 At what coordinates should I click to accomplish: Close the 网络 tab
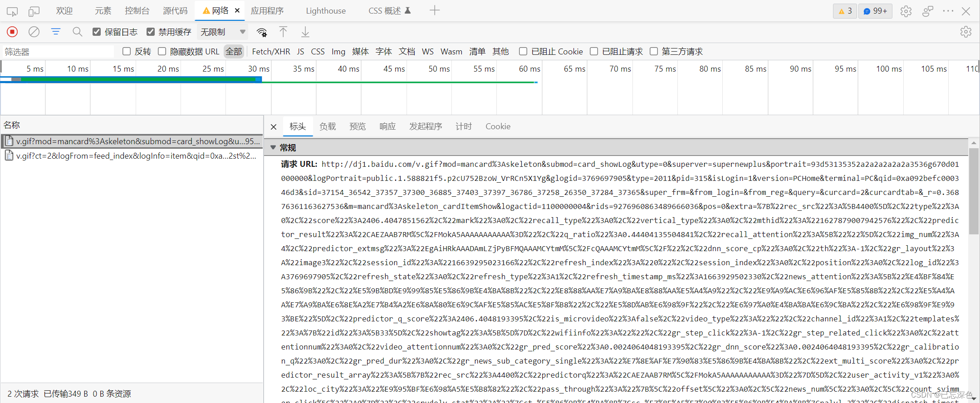[x=237, y=10]
